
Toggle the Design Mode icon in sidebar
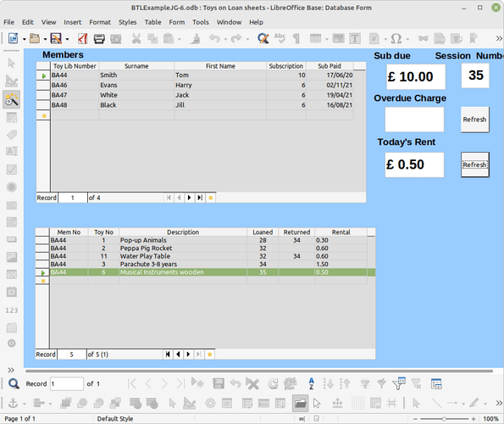click(x=12, y=81)
